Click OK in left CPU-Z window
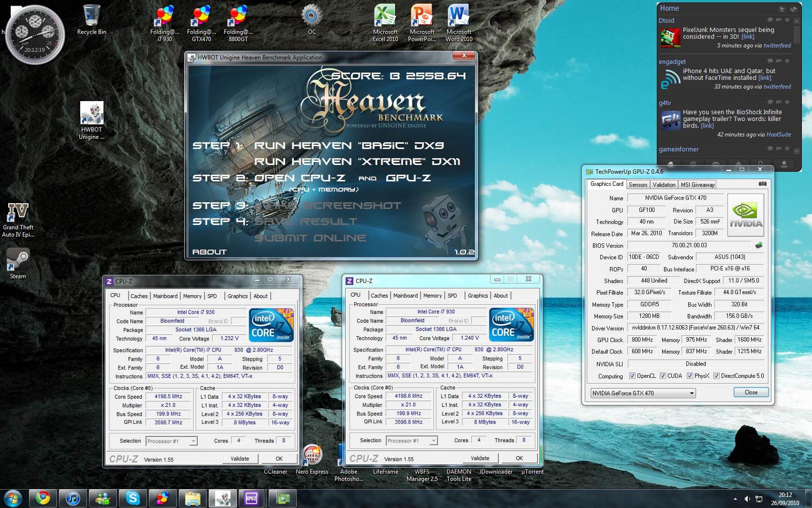812x508 pixels. [x=279, y=459]
